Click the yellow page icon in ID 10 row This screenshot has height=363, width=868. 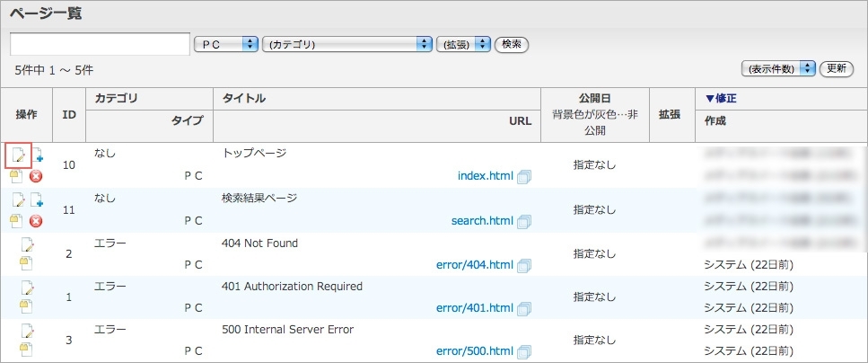pos(16,176)
